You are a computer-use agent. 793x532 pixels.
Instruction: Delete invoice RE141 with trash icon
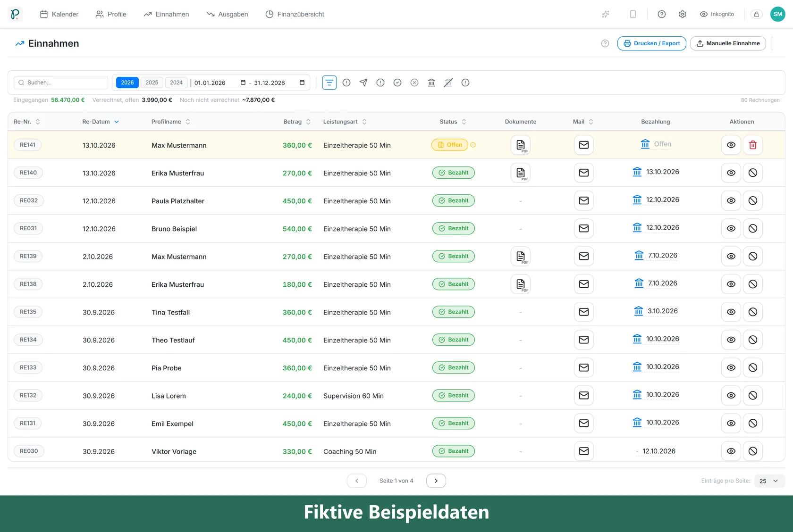[753, 145]
